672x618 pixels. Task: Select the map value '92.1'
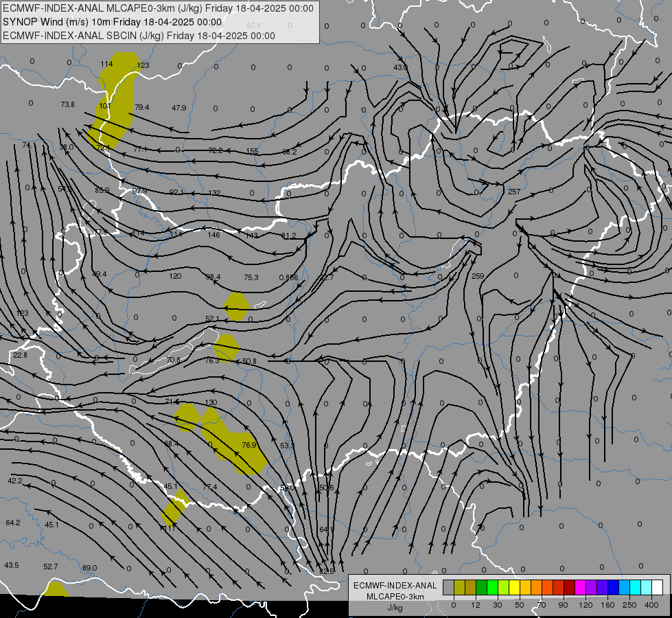click(176, 192)
